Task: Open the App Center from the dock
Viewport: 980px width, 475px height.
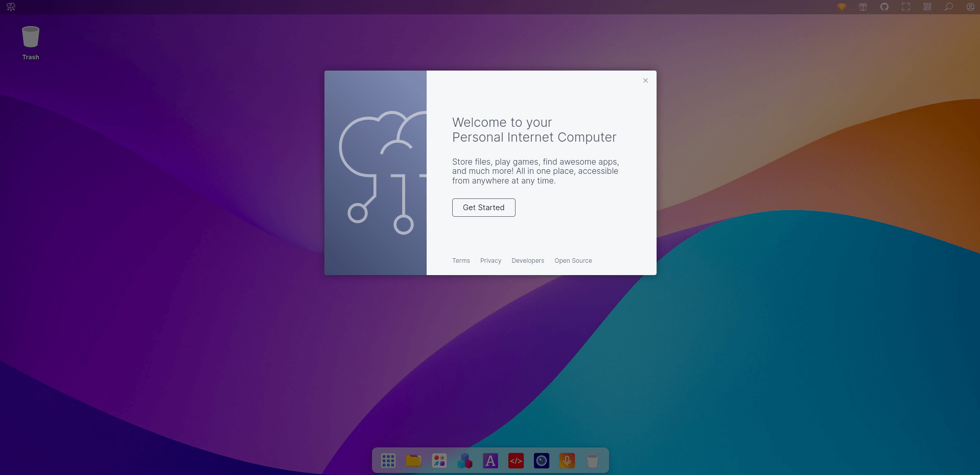Action: 439,460
